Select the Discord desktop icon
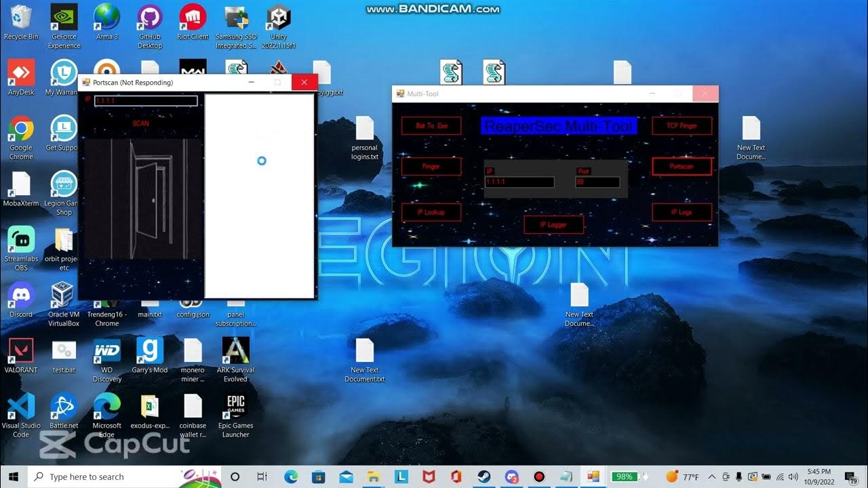The image size is (868, 488). pos(21,300)
